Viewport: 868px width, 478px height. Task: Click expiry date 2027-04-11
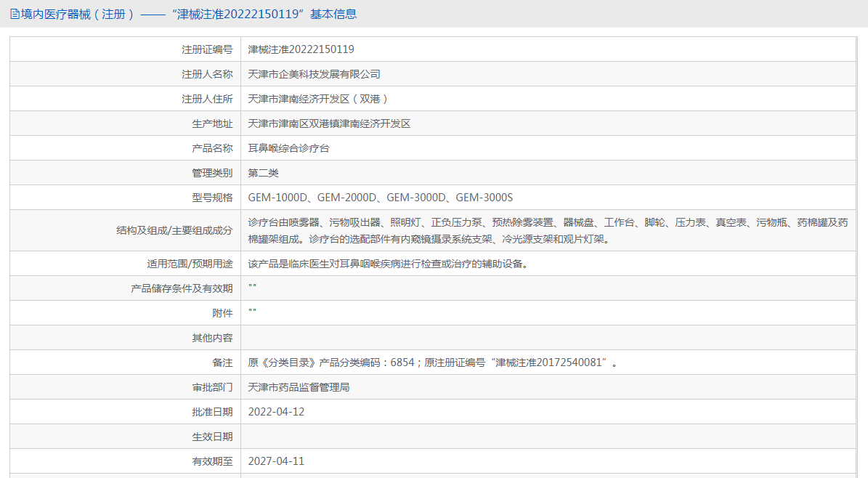[276, 461]
